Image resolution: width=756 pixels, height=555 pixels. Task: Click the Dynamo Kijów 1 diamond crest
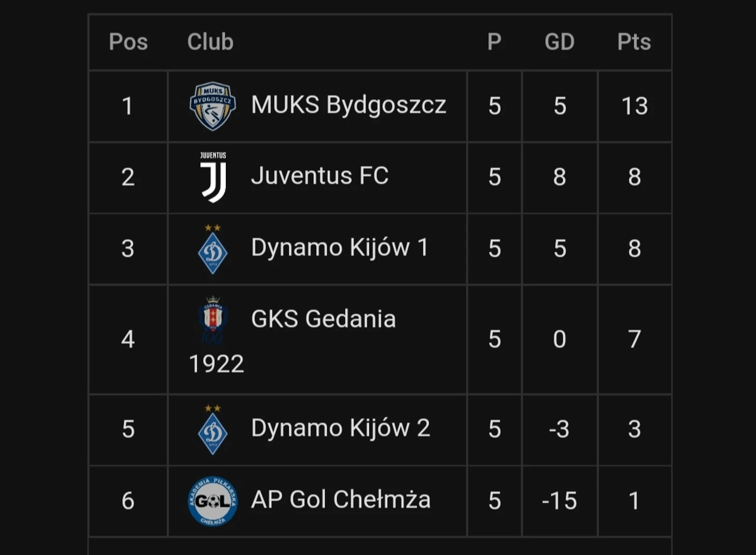213,249
